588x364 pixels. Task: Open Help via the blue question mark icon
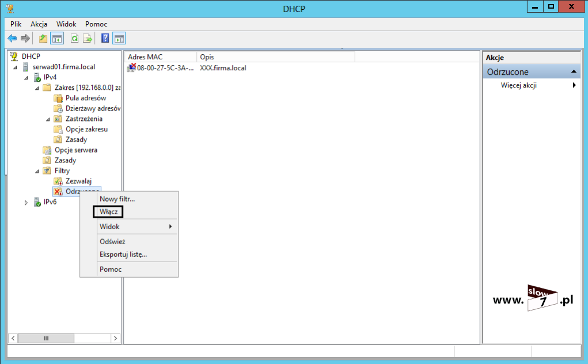(105, 39)
